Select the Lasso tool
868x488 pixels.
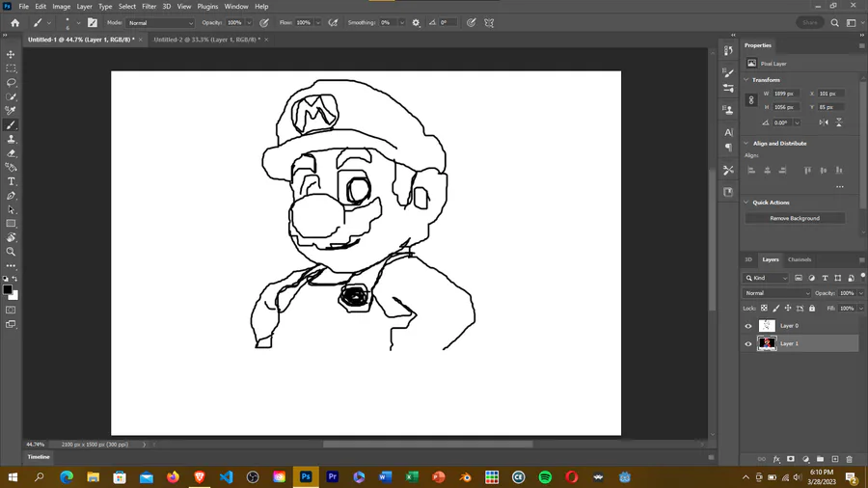pos(11,82)
